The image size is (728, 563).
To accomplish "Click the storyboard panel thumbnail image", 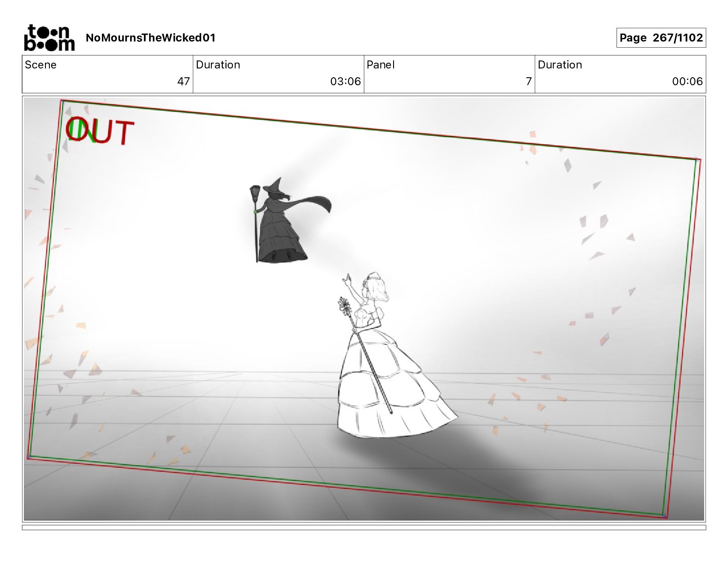I will point(364,309).
